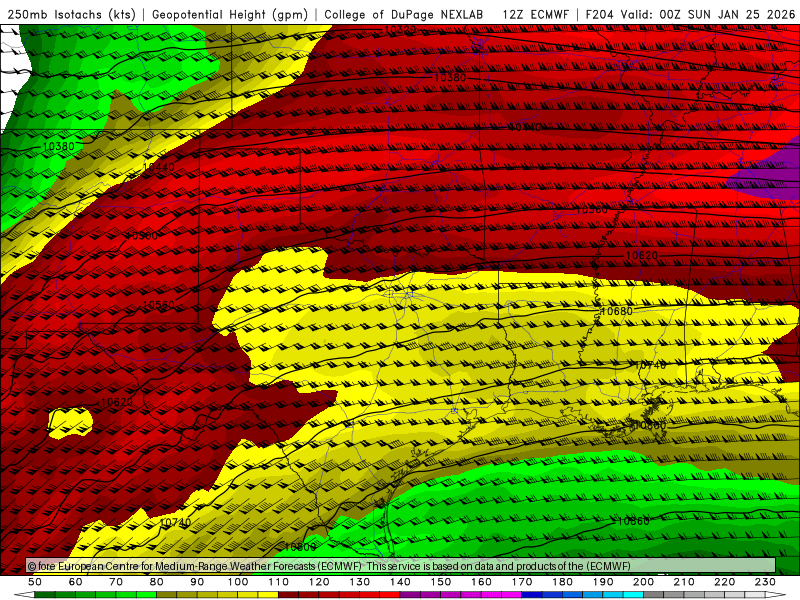This screenshot has height=600, width=800.
Task: Click the "Geopotential Height (gpm)" header label
Action: [230, 14]
